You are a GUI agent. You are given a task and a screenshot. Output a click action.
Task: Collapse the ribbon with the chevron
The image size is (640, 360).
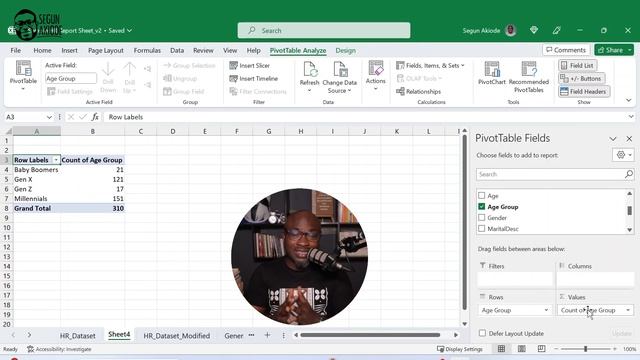pyautogui.click(x=629, y=100)
